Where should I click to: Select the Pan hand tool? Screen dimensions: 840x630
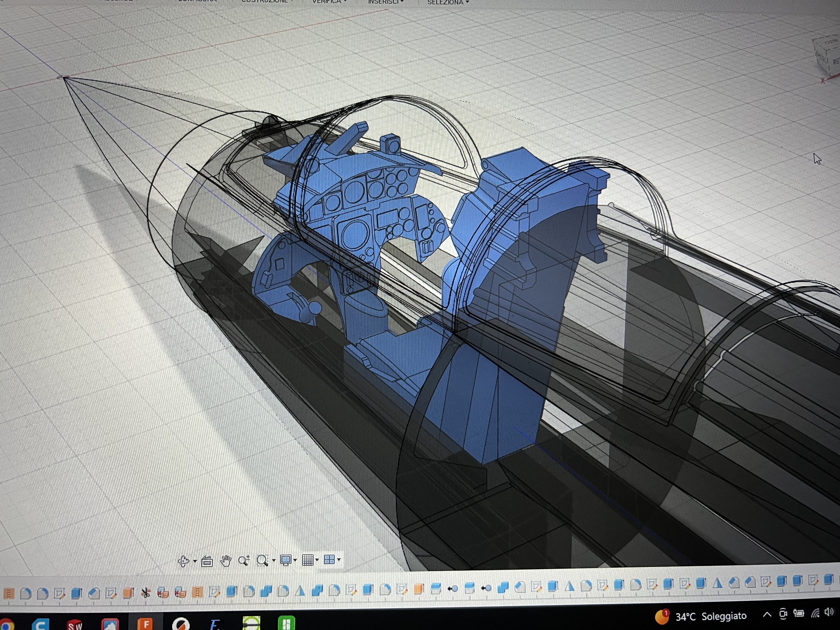pos(225,561)
